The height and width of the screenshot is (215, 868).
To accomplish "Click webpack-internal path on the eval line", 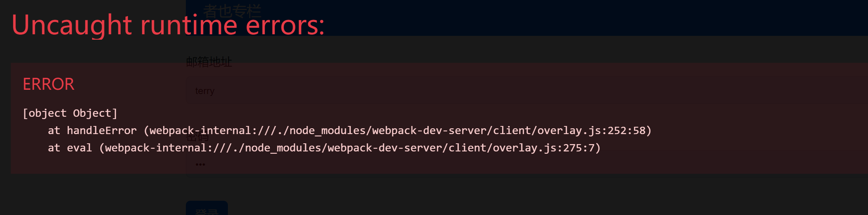I will pyautogui.click(x=156, y=148).
